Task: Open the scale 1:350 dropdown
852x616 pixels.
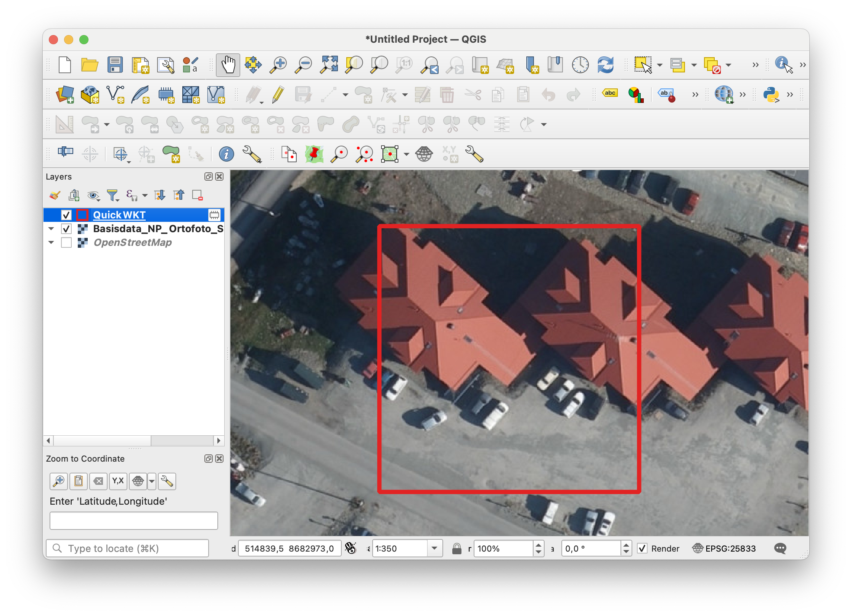Action: coord(434,549)
